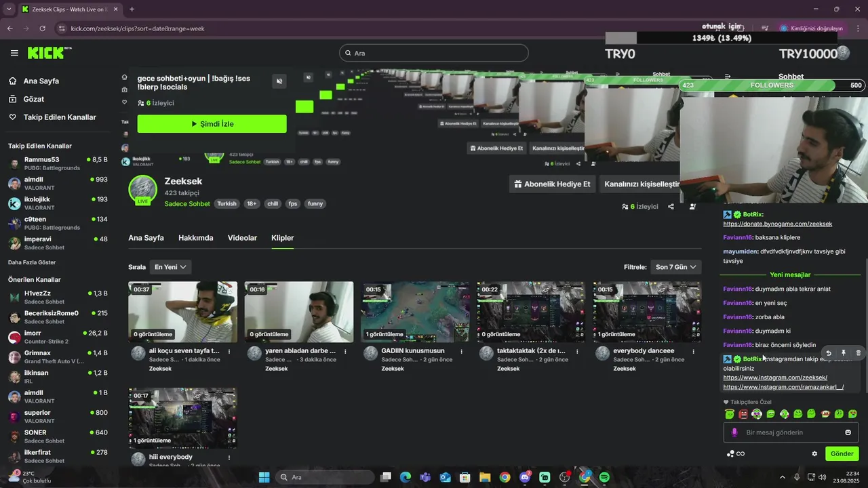Screen dimensions: 868x488
Task: Click the Turkish tag under Zeeksek
Action: (x=226, y=204)
